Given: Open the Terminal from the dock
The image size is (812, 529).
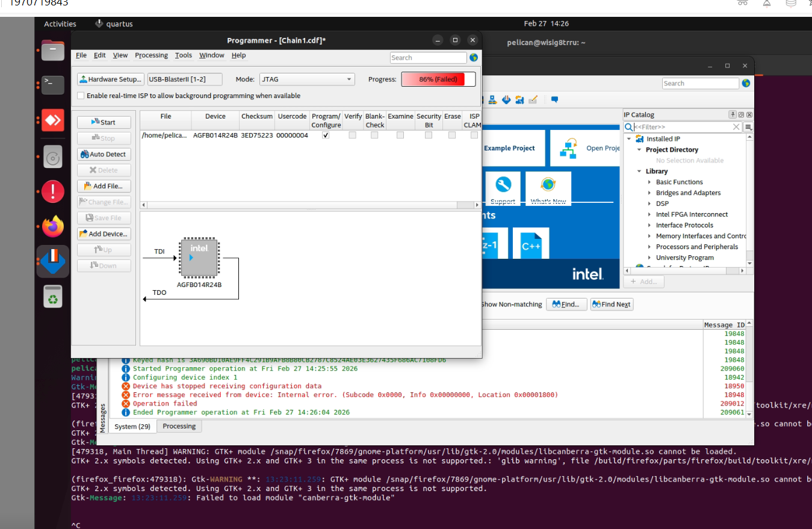Looking at the screenshot, I should coord(53,84).
